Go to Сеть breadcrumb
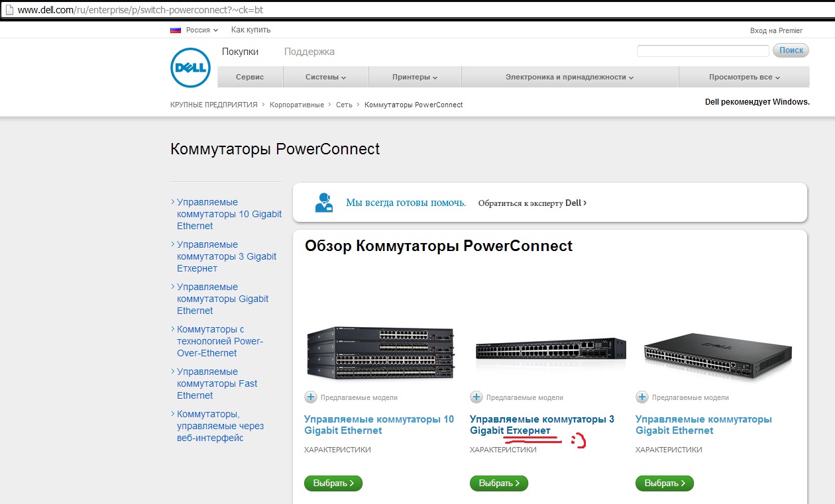 click(x=344, y=105)
